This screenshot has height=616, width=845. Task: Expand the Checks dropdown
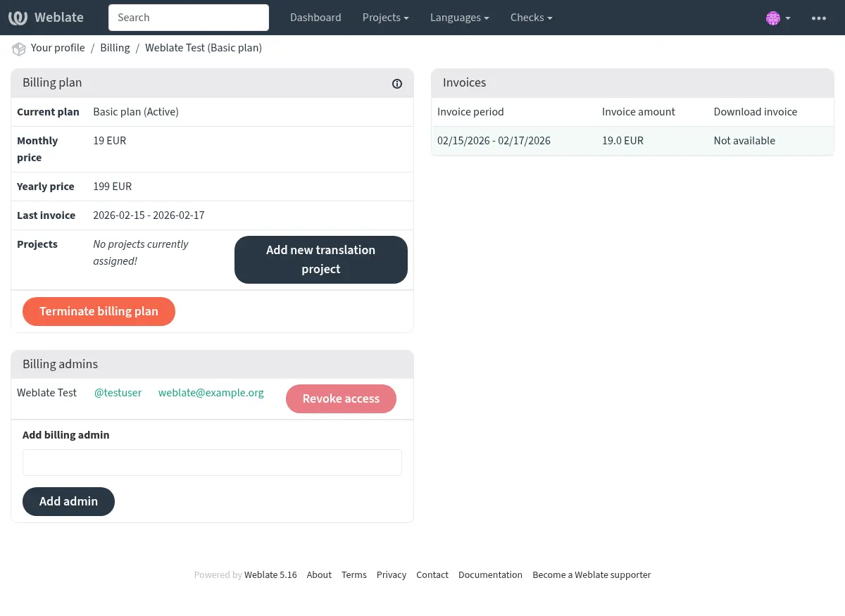pos(531,18)
